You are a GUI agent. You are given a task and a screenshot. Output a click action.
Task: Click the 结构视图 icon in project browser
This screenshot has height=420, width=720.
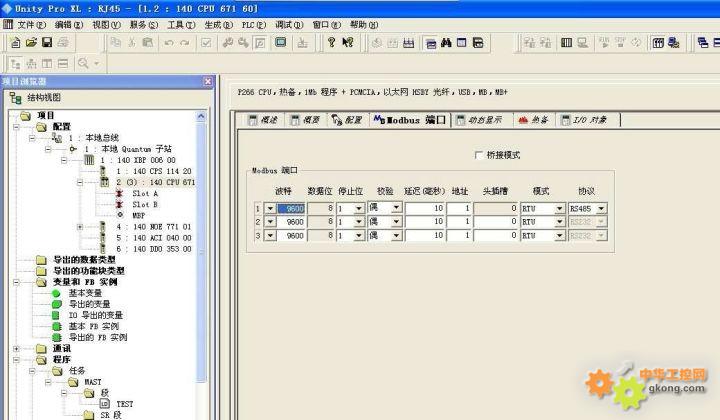(x=15, y=97)
